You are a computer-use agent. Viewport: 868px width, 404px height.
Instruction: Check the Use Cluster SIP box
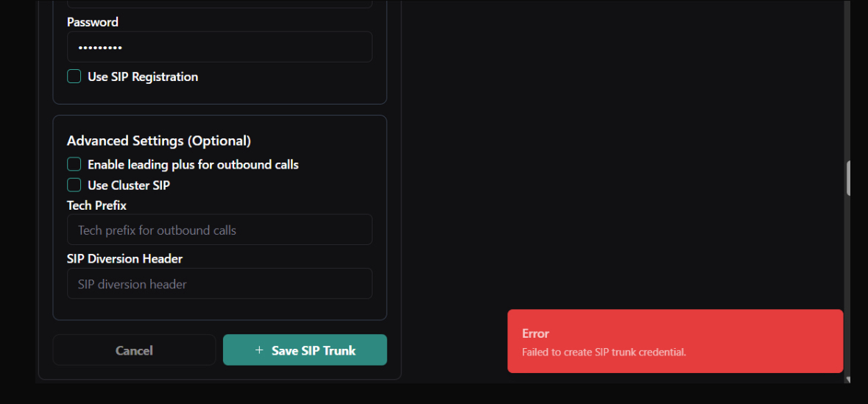74,185
